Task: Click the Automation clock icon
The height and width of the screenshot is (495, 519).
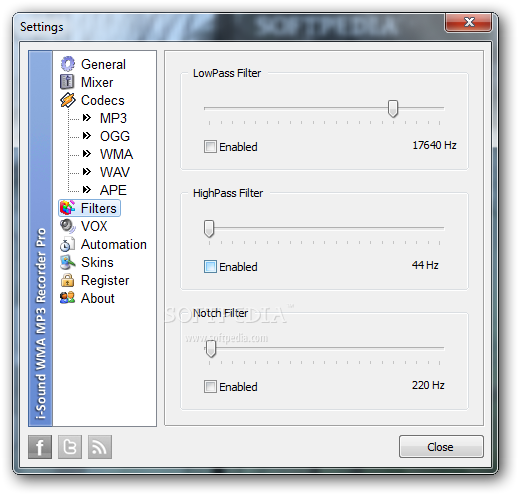Action: [67, 244]
